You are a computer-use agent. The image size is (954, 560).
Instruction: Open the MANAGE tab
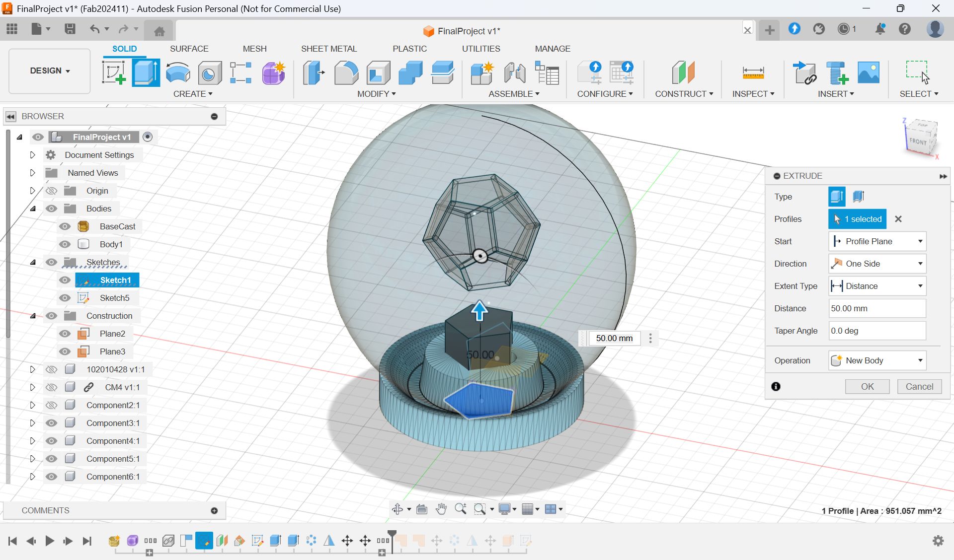point(553,49)
